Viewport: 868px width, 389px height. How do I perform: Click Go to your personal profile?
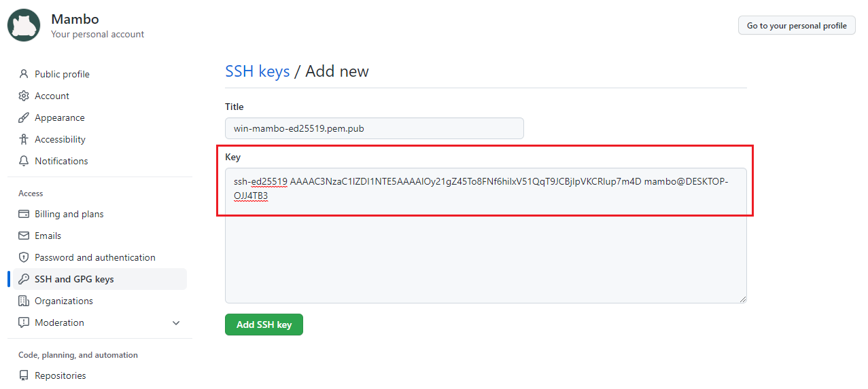tap(797, 26)
